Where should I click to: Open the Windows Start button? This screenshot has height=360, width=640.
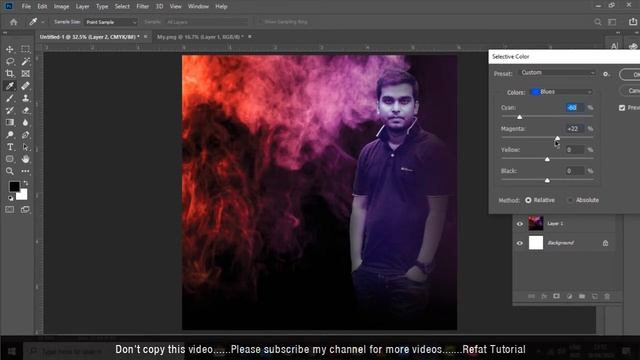[12, 351]
